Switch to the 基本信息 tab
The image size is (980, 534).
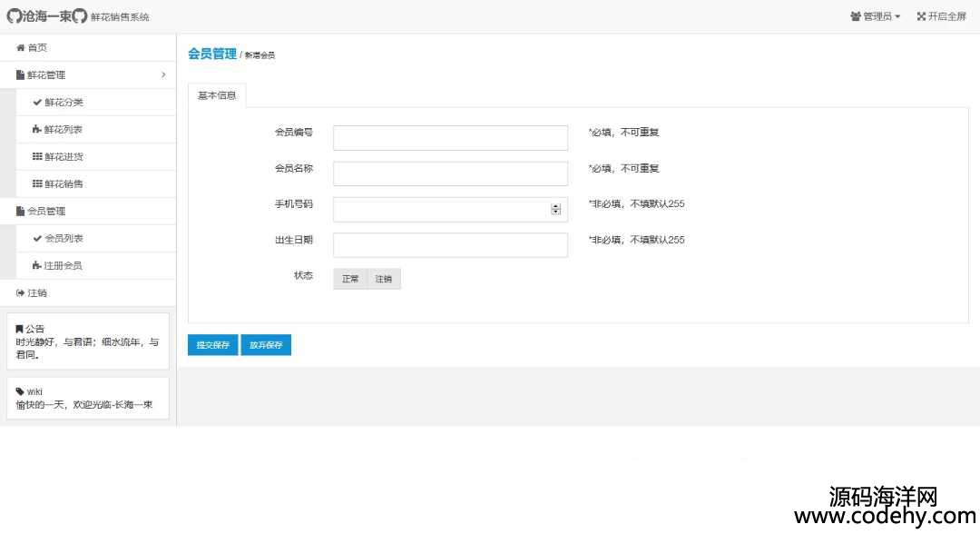(x=217, y=95)
